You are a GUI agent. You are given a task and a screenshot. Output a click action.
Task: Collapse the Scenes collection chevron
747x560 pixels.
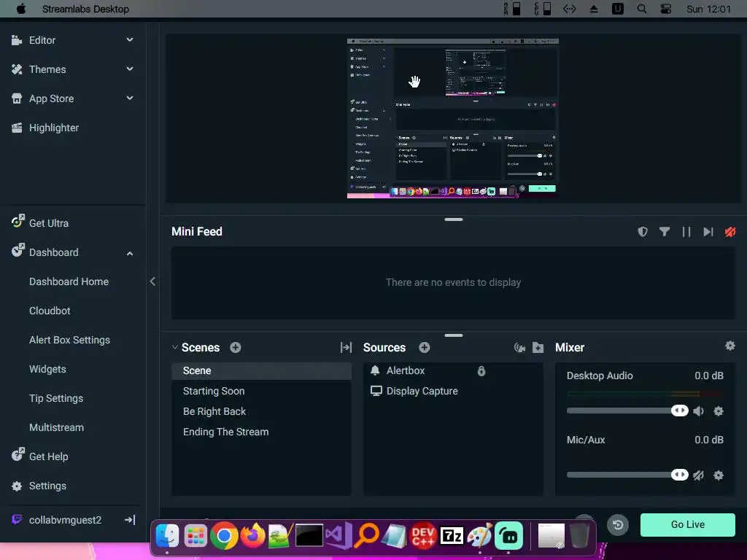click(x=175, y=348)
